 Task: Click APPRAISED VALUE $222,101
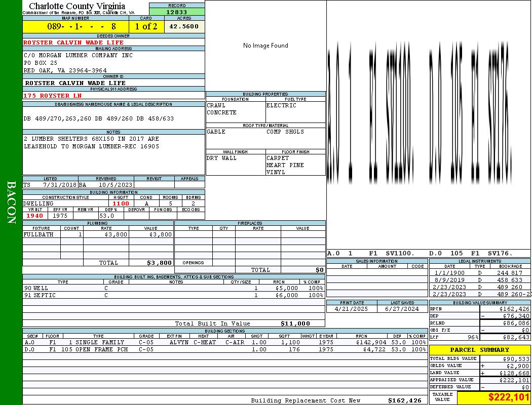point(514,380)
